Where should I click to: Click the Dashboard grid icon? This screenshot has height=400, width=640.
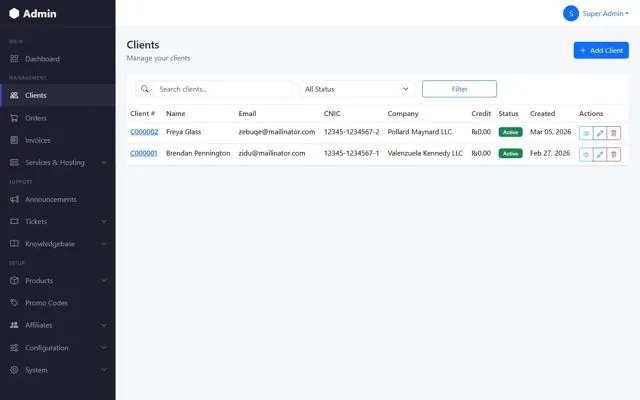click(14, 59)
